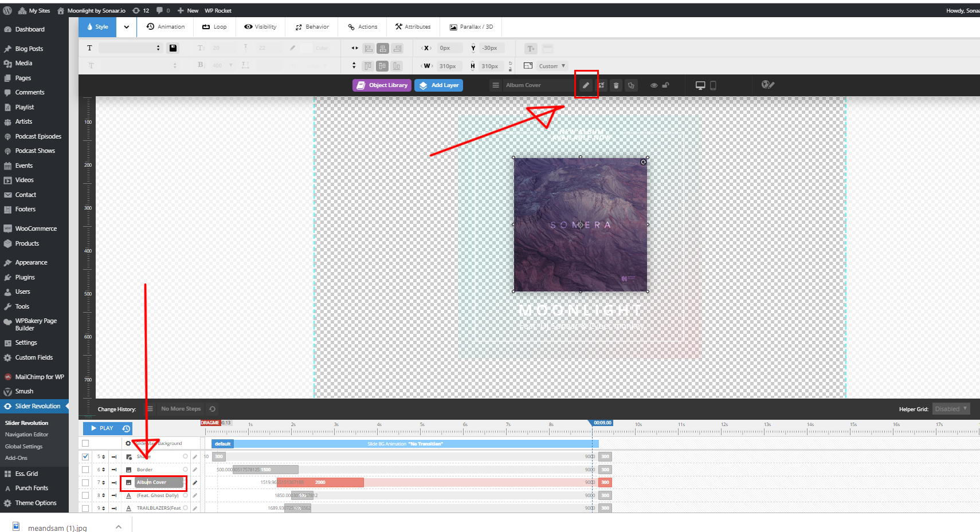The height and width of the screenshot is (532, 980).
Task: Switch to desktop device preview
Action: point(700,85)
